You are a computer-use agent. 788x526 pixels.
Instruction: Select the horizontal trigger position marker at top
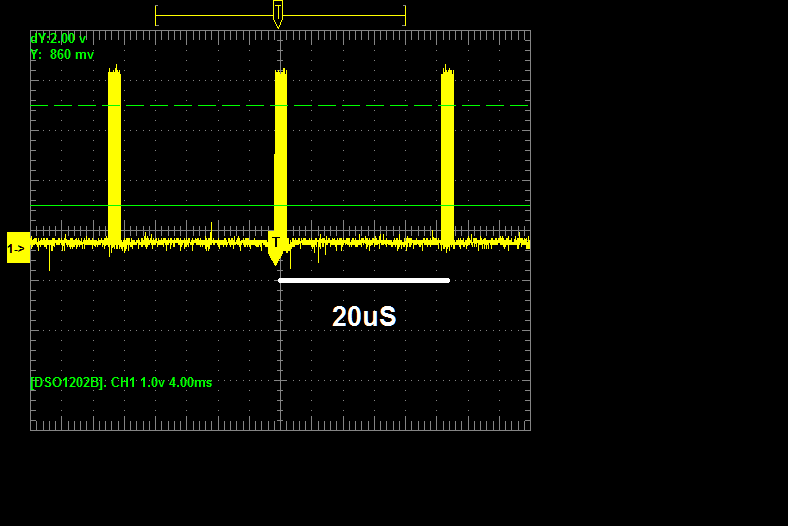(x=278, y=14)
